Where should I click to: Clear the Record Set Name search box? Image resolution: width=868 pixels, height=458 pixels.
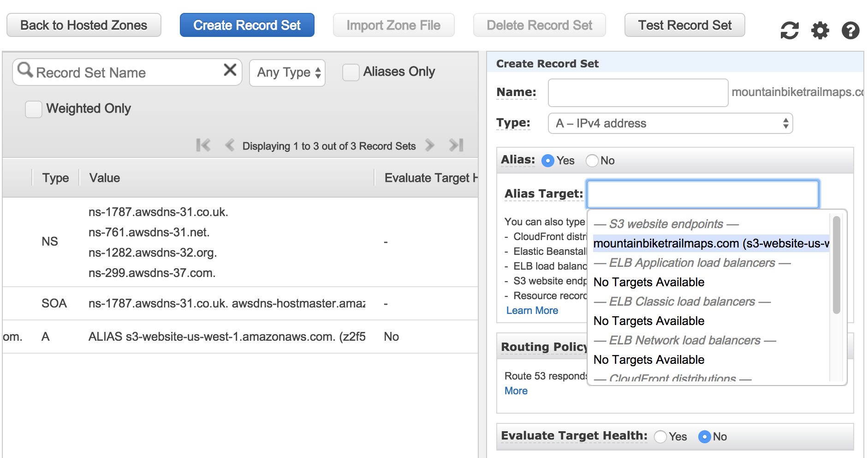point(230,70)
